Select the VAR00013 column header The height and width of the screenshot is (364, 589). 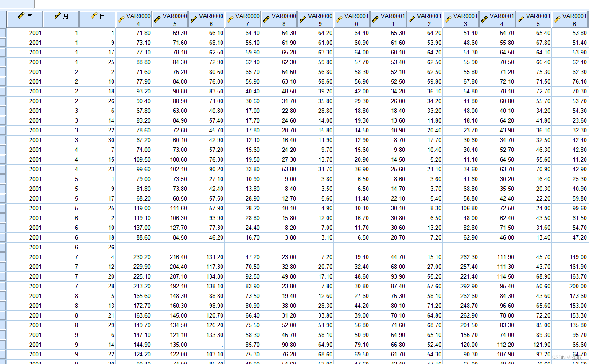click(461, 19)
